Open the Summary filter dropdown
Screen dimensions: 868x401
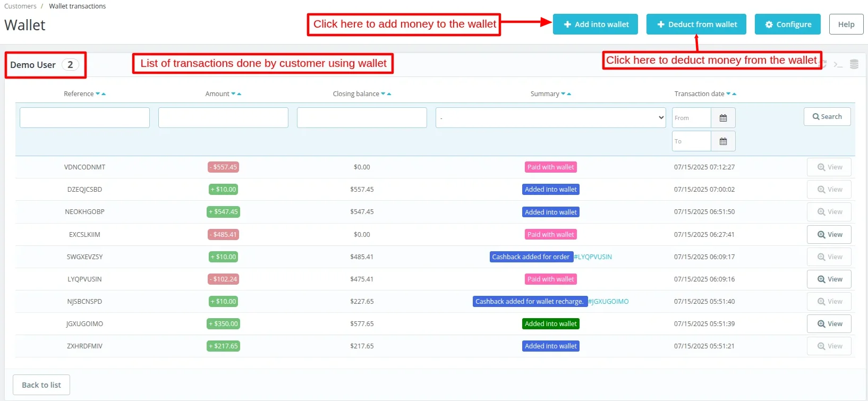[550, 117]
